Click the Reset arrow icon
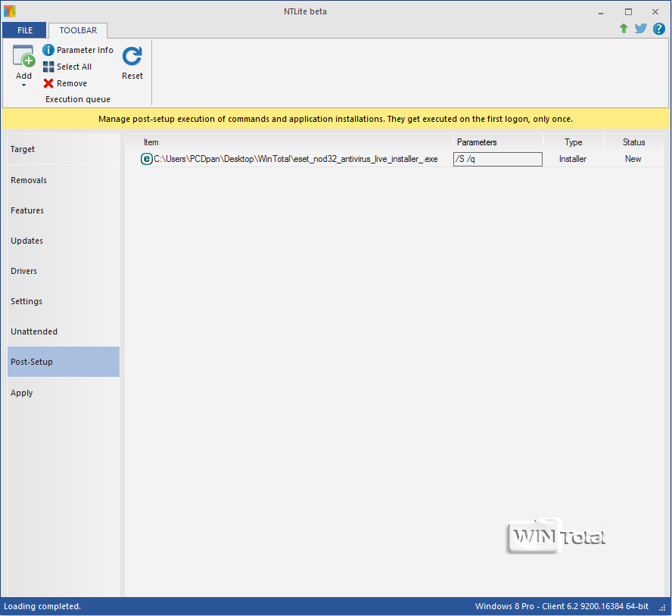Image resolution: width=672 pixels, height=616 pixels. [x=132, y=56]
